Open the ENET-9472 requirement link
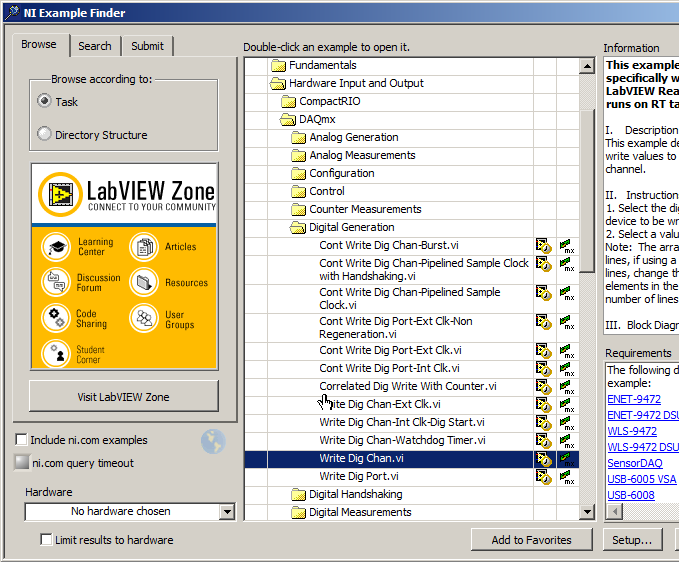Screen dimensions: 679x562 click(634, 399)
